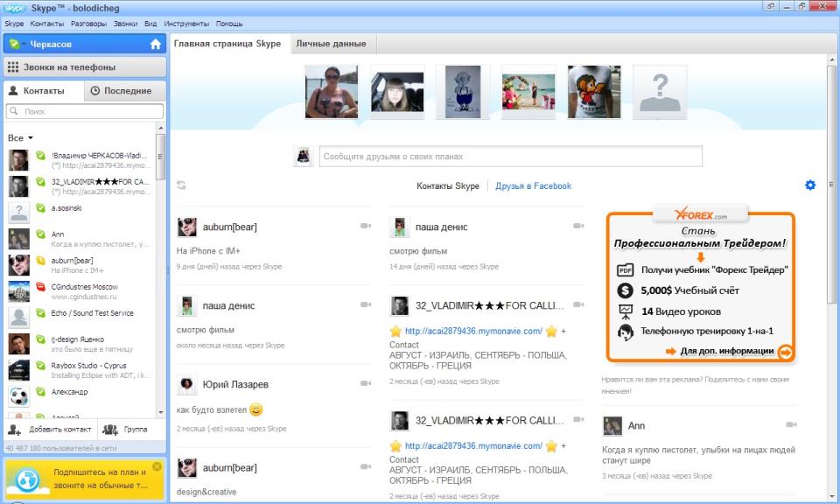Image resolution: width=840 pixels, height=504 pixels.
Task: Click Юрий Лазарев's avatar in the feed
Action: point(187,384)
